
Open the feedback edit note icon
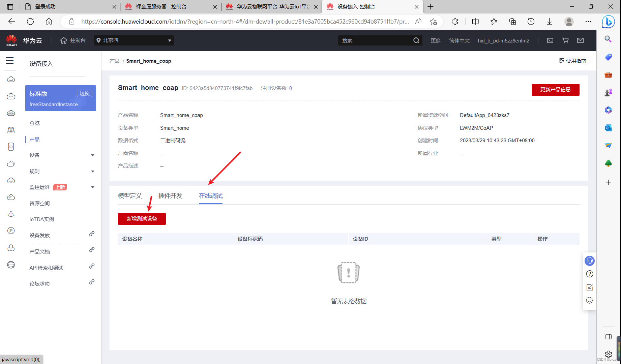click(x=590, y=287)
